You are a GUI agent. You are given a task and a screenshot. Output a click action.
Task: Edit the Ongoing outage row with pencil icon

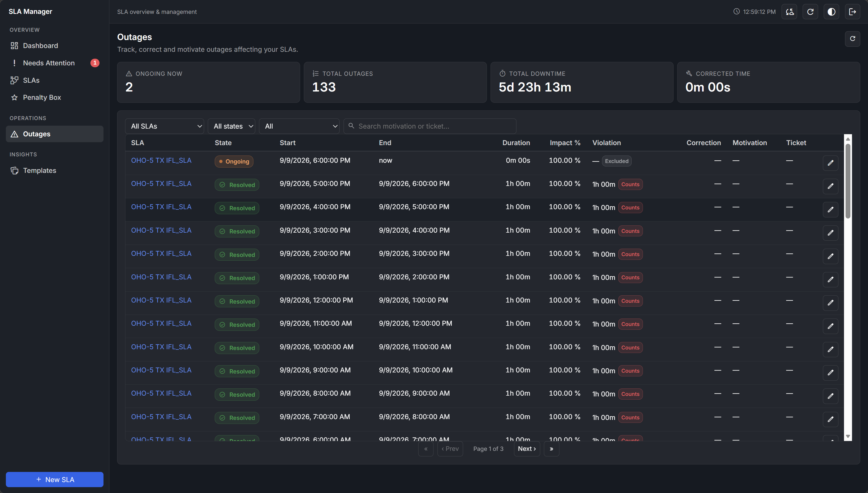(830, 163)
